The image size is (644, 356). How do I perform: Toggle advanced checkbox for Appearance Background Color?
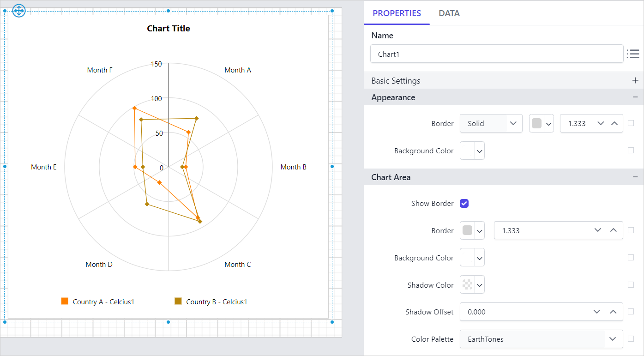(x=631, y=150)
